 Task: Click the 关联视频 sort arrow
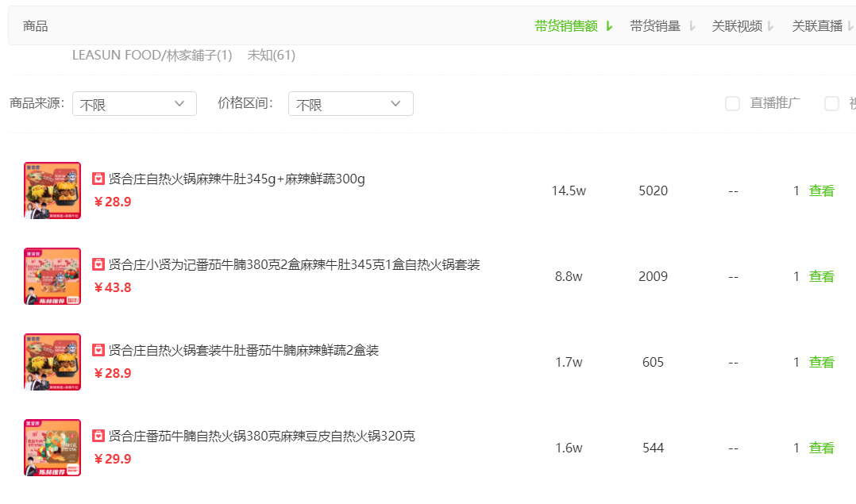click(x=770, y=26)
